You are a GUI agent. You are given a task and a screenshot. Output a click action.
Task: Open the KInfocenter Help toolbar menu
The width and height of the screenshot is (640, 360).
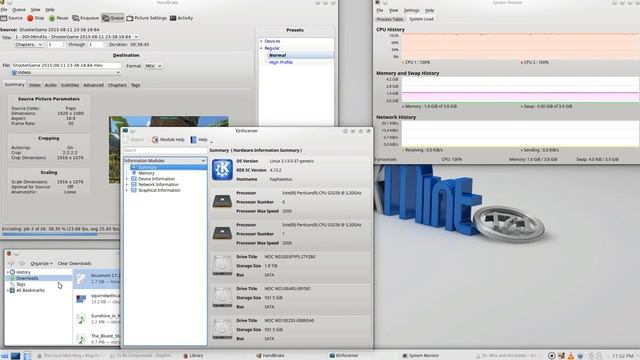point(200,140)
